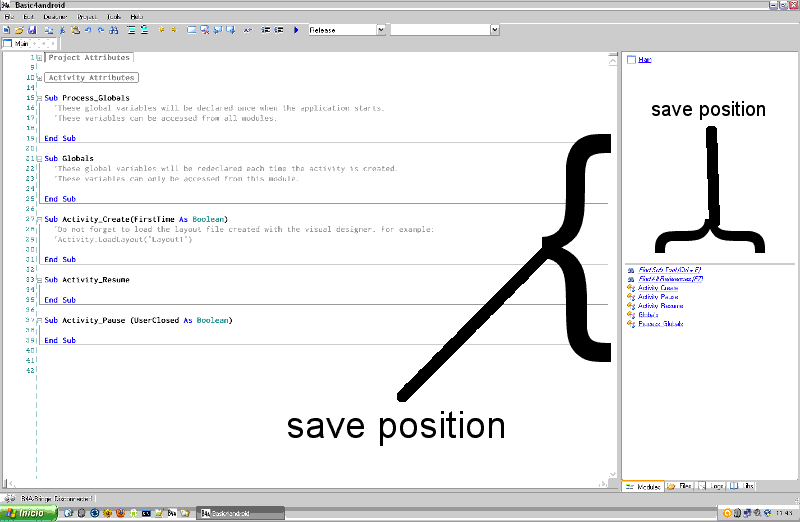Click the Project Attributes collapsed region label
The width and height of the screenshot is (800, 522).
[x=89, y=58]
